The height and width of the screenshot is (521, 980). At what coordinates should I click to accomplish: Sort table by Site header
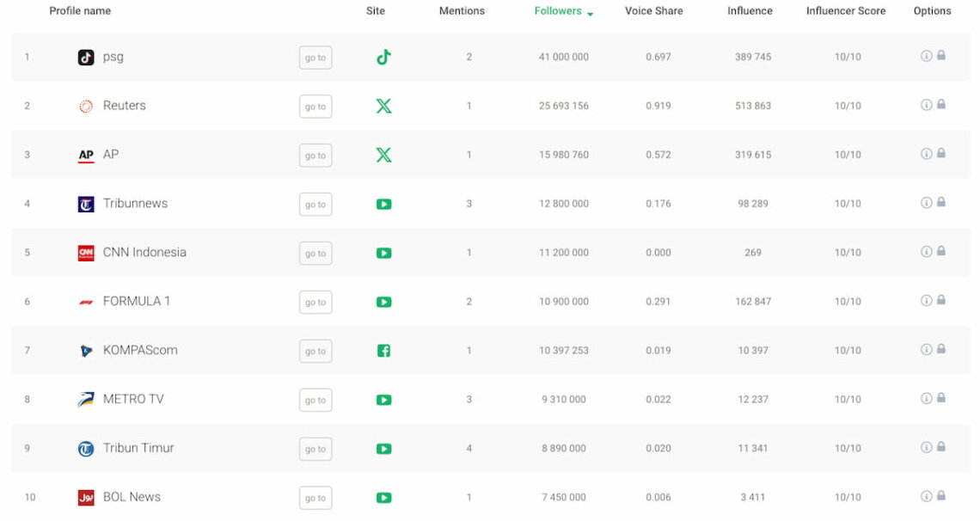[376, 10]
